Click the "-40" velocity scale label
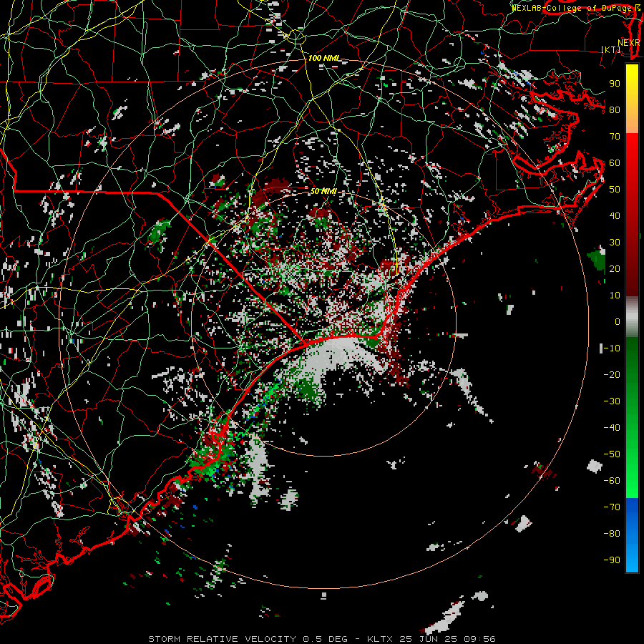This screenshot has width=644, height=644. [x=612, y=428]
